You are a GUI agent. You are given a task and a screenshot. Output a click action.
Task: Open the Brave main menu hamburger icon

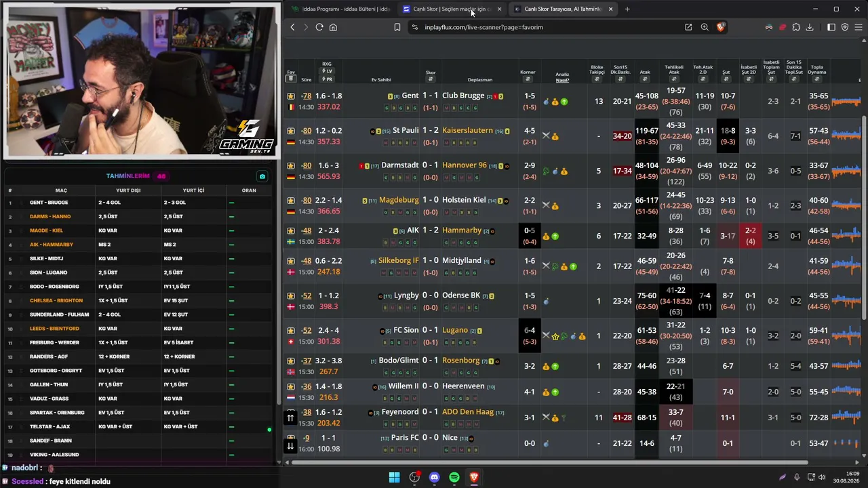coord(858,27)
